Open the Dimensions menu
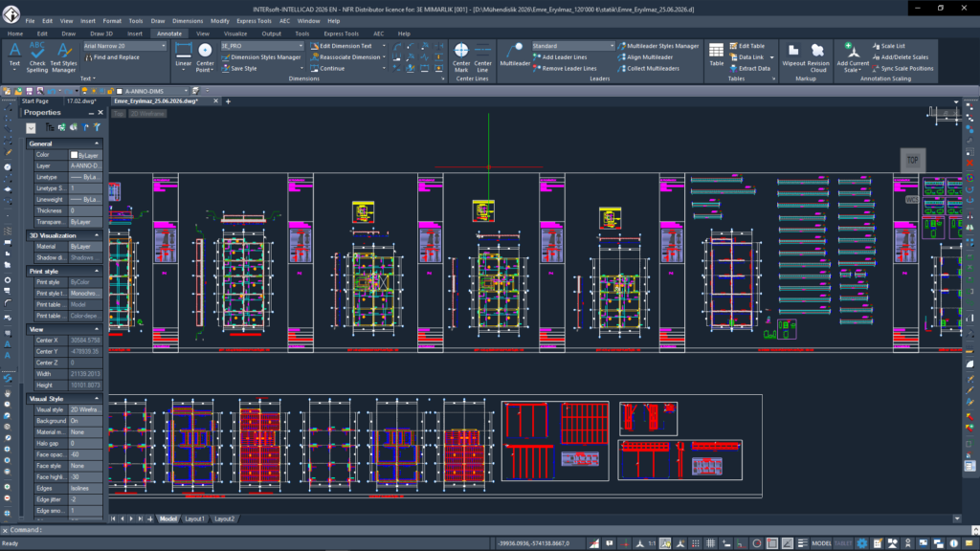Image resolution: width=980 pixels, height=551 pixels. [x=188, y=21]
